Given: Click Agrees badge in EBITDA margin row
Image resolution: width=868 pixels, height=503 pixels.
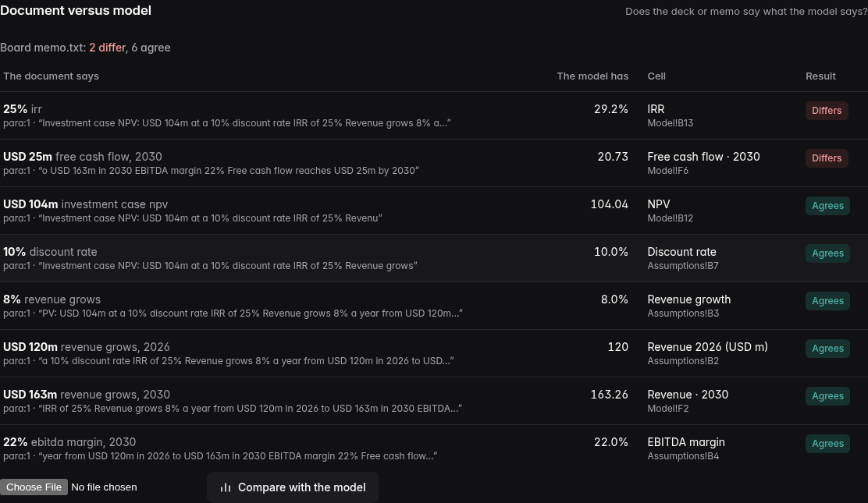Looking at the screenshot, I should [827, 444].
